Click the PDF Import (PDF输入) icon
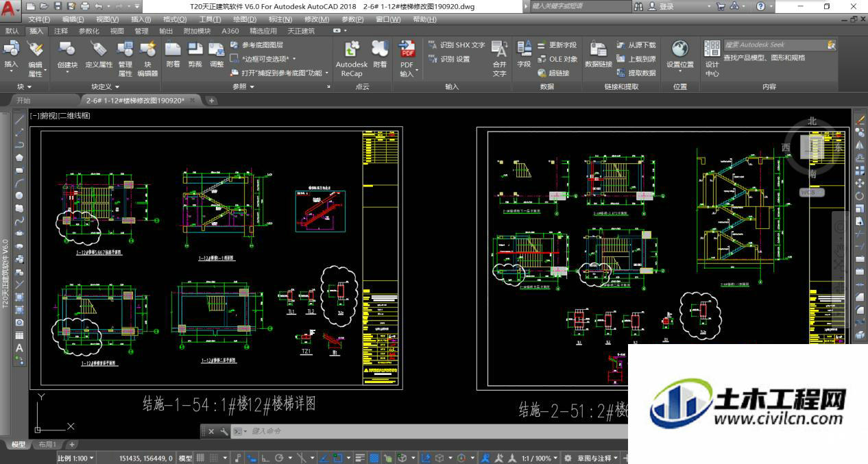Viewport: 868px width, 464px height. pos(407,58)
